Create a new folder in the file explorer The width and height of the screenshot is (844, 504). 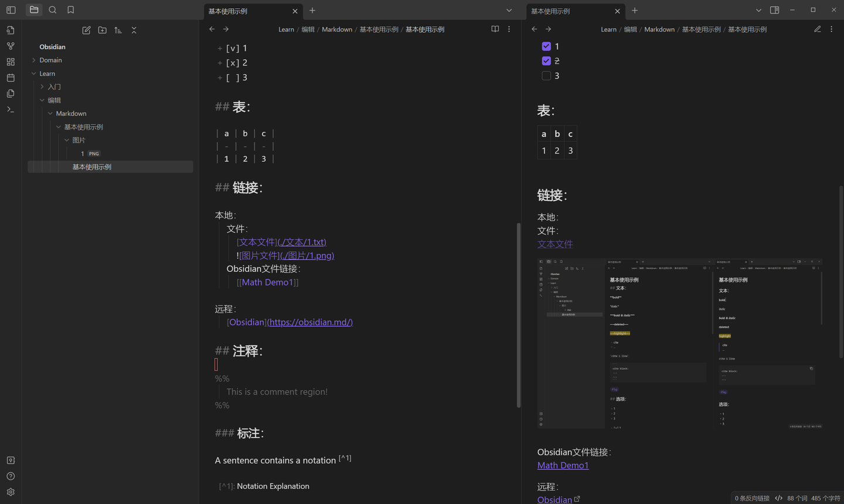[x=102, y=30]
